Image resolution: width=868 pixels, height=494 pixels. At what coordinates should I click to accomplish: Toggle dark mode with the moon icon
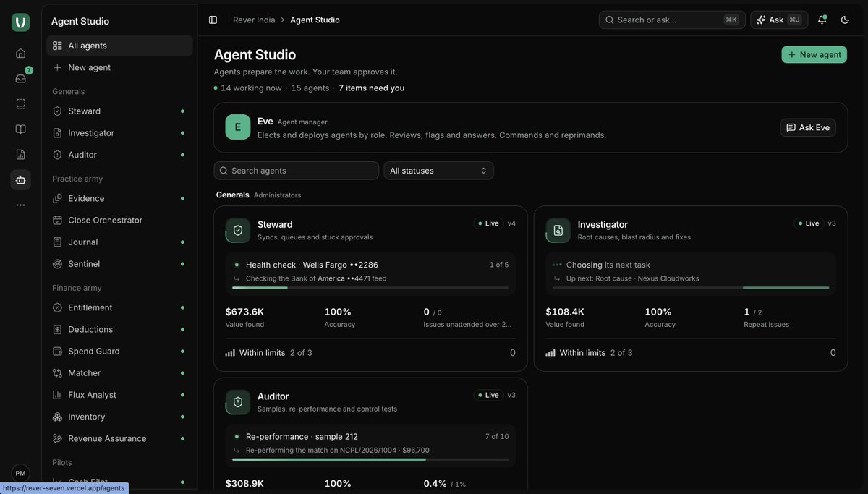(845, 20)
